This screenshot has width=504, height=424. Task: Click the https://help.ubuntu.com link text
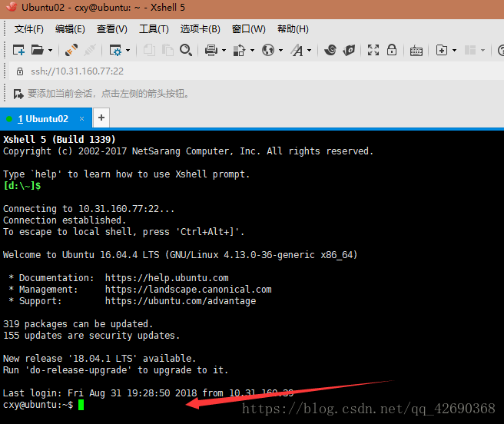(167, 278)
